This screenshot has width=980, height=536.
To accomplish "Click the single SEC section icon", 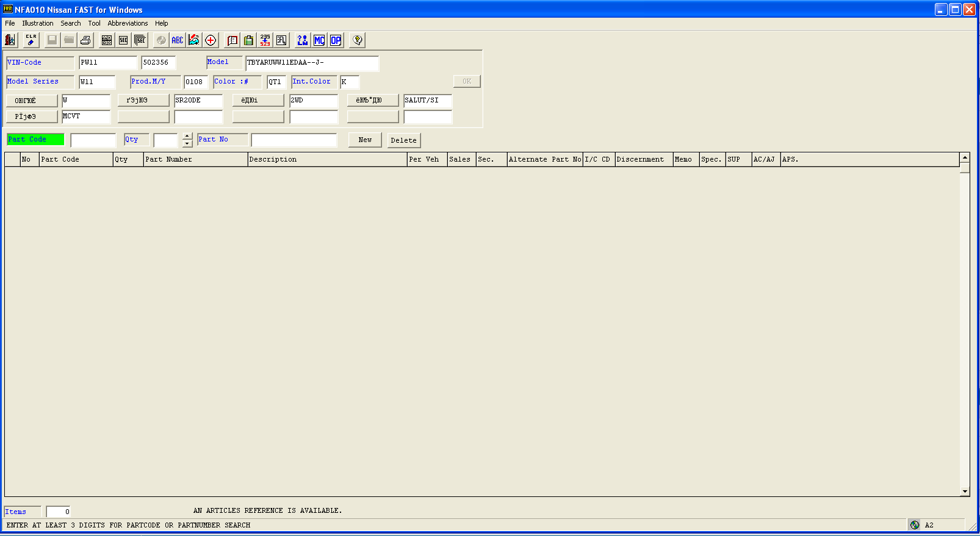I will pos(123,40).
